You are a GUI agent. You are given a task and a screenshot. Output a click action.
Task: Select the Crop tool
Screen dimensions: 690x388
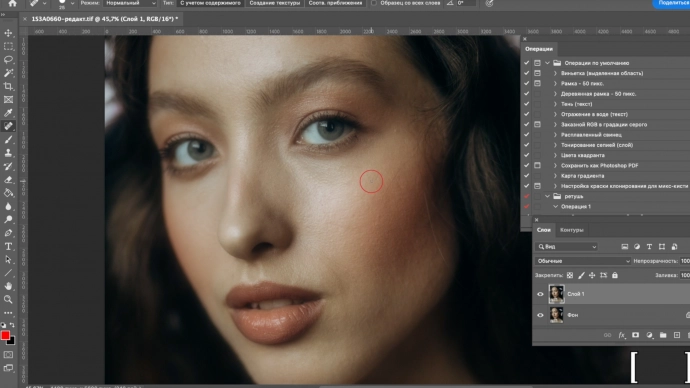[8, 86]
